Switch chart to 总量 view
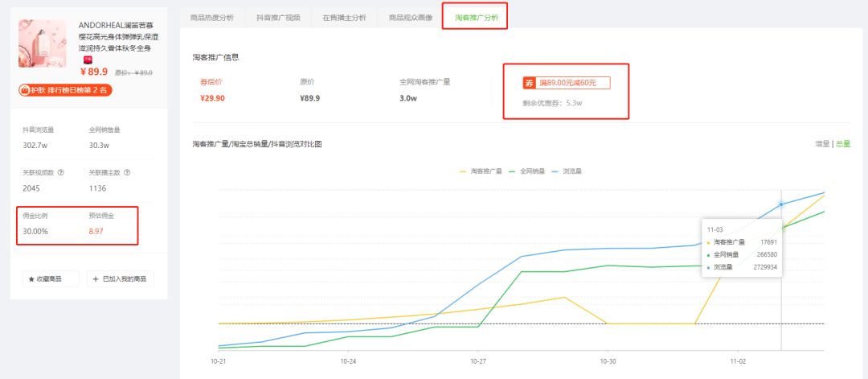This screenshot has width=868, height=379. [843, 144]
